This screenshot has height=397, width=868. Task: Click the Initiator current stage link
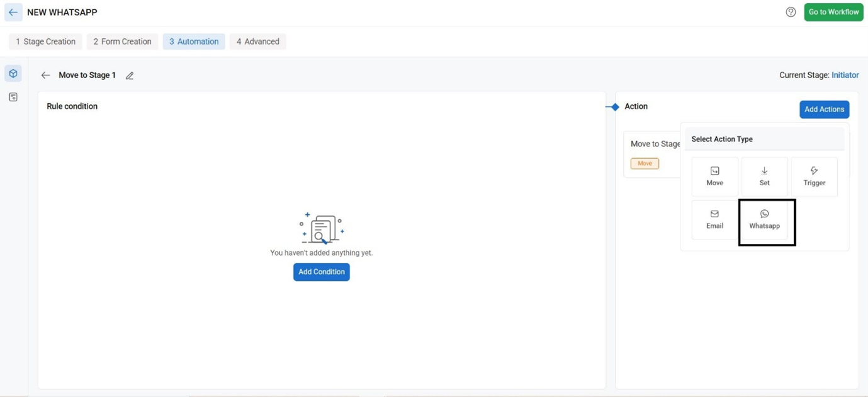pyautogui.click(x=845, y=75)
